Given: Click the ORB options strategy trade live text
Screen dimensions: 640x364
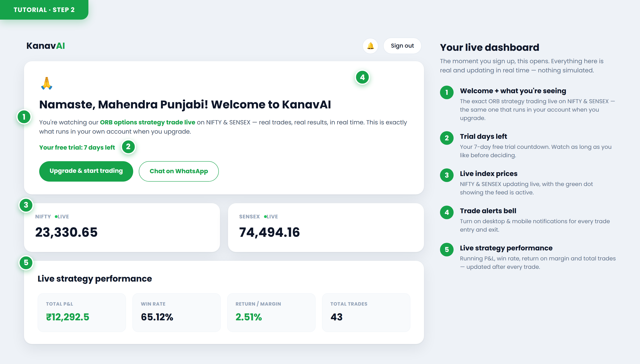Looking at the screenshot, I should pos(148,122).
